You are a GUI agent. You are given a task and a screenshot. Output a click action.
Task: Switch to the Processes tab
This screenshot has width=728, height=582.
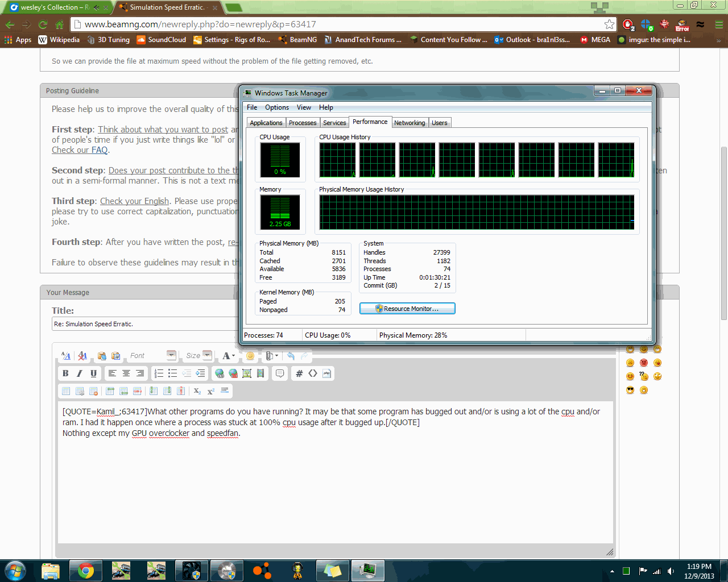(303, 123)
